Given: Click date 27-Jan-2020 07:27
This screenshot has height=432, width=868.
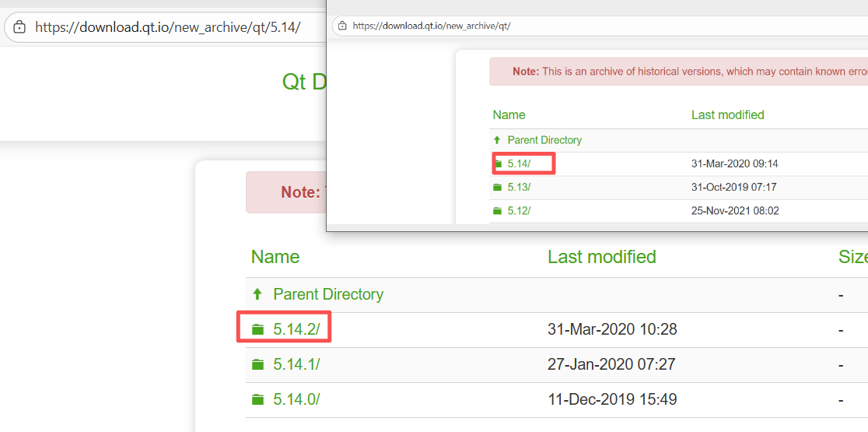Looking at the screenshot, I should 611,364.
